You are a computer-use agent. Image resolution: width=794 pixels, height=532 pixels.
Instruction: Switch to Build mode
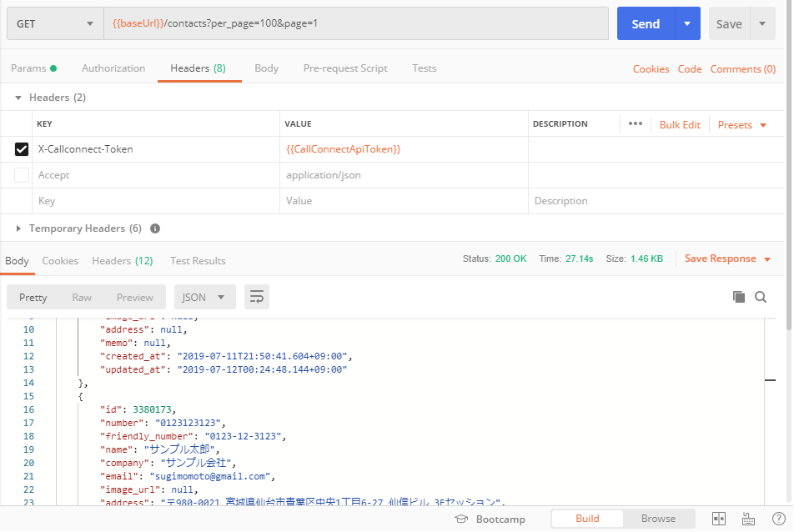pyautogui.click(x=587, y=519)
